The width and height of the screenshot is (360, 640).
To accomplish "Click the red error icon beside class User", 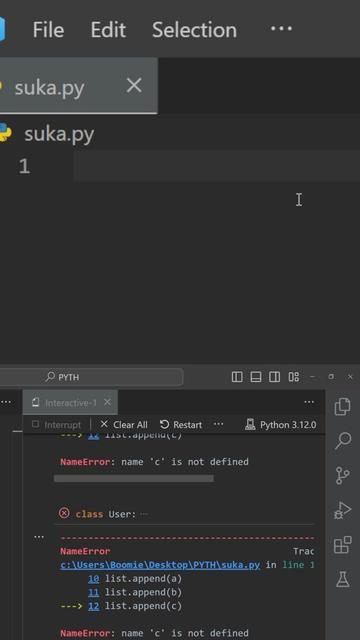I will coord(64,513).
